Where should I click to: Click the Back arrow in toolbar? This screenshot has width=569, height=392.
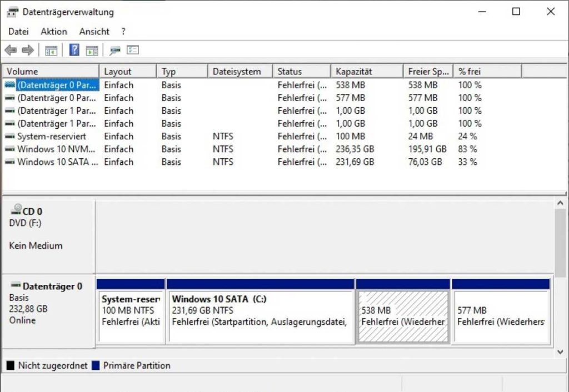click(x=11, y=51)
